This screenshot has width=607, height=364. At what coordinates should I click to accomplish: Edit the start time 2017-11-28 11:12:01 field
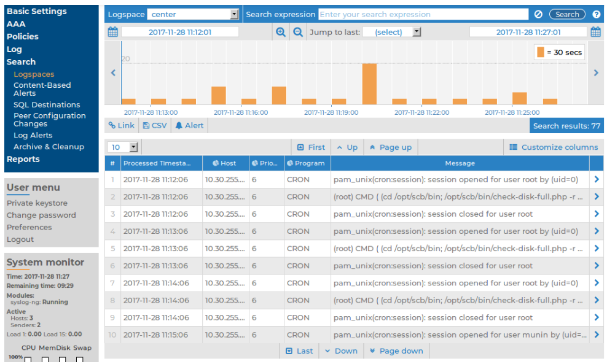pos(180,32)
